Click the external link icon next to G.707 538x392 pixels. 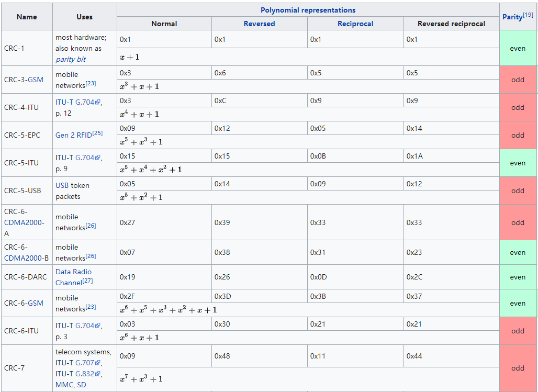coord(98,363)
